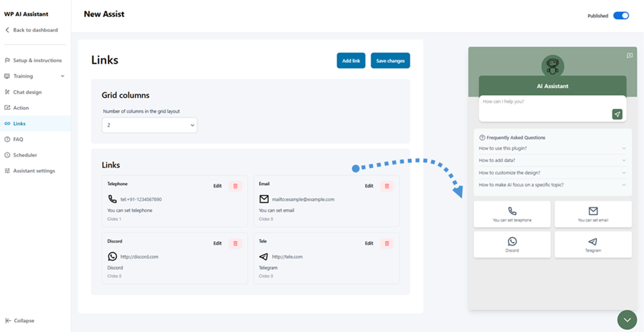Click the green floating chevron button
Screen dimensions: 644x332
click(627, 319)
